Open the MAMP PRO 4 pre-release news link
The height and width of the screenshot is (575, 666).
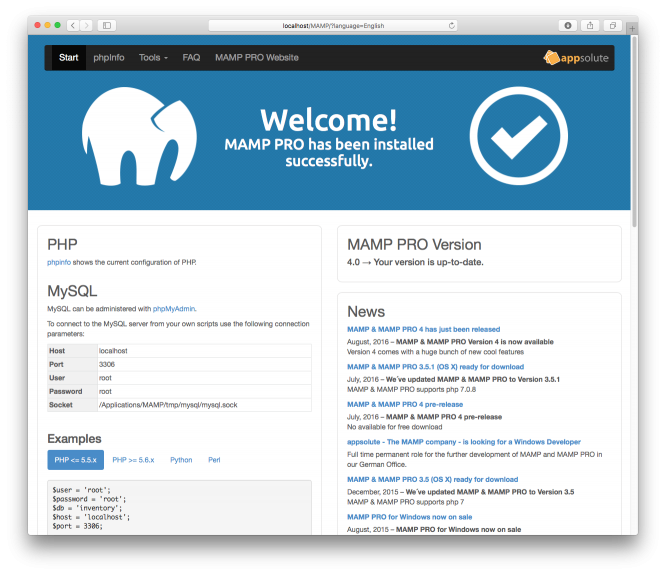pyautogui.click(x=405, y=405)
